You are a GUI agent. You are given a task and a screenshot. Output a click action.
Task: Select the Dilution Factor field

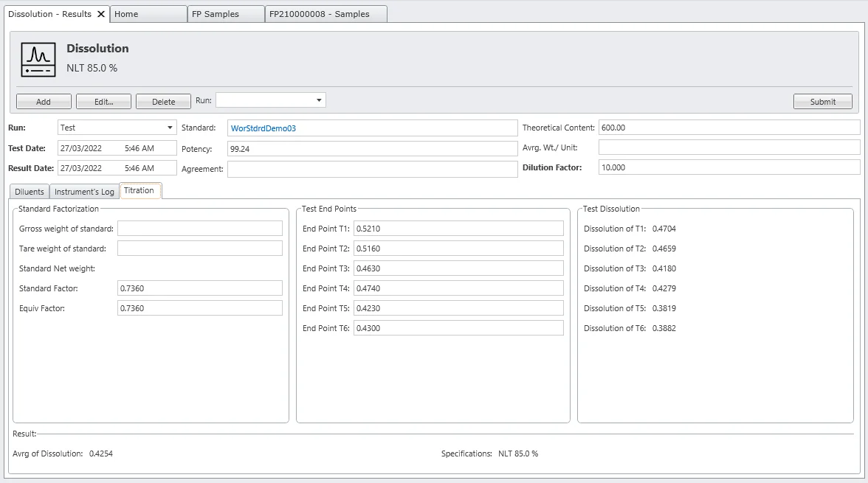728,167
